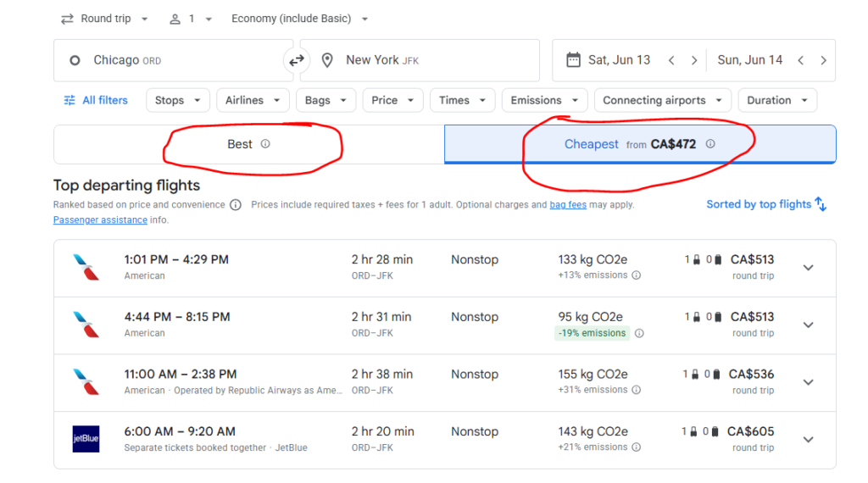The height and width of the screenshot is (483, 868).
Task: Click the Sat, Jun 13 departure date field
Action: (619, 60)
